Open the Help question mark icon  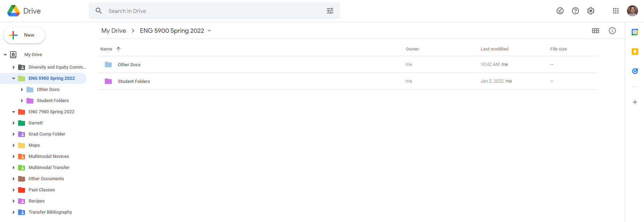tap(575, 11)
